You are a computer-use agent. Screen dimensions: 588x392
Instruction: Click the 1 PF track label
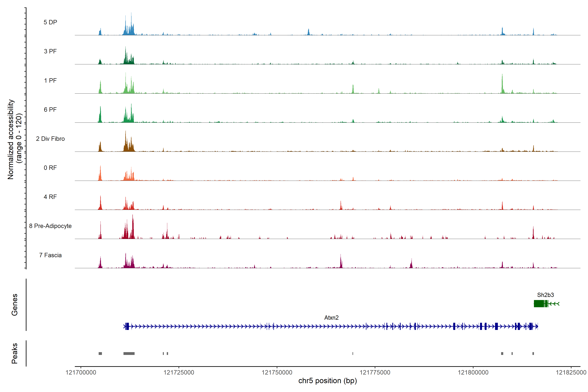point(50,81)
